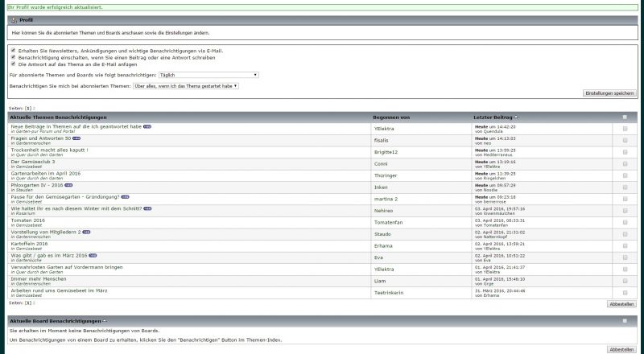
Task: Click Abbestellen button below the topics table
Action: [621, 304]
